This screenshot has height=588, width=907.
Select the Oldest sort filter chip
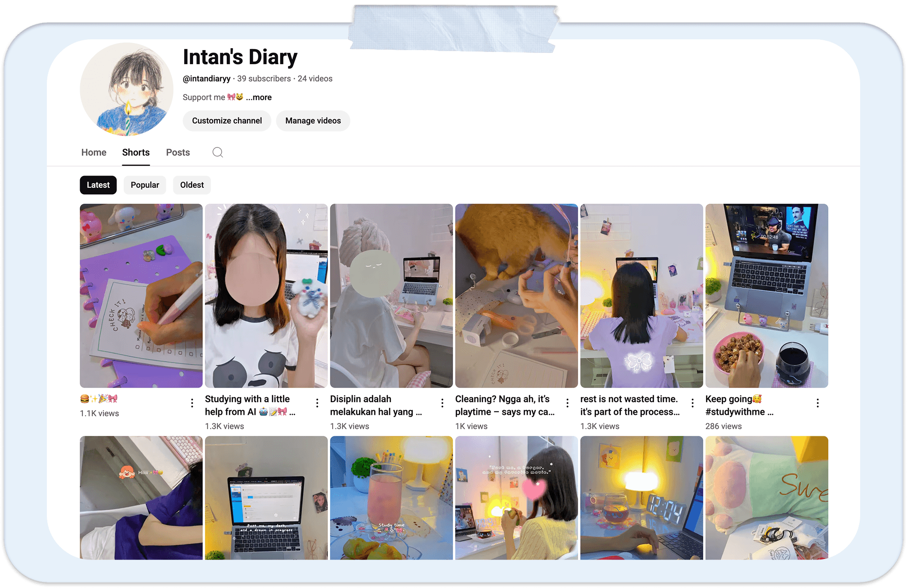point(192,185)
